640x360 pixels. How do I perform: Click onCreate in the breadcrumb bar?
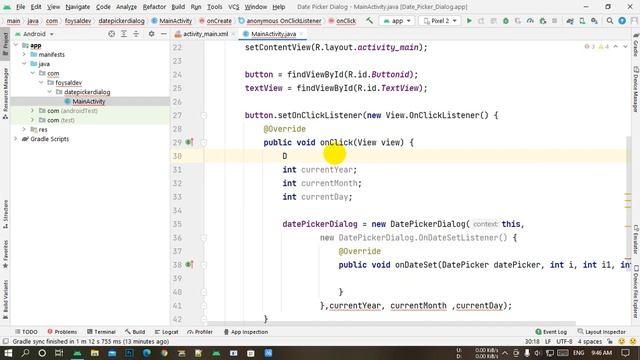point(219,21)
